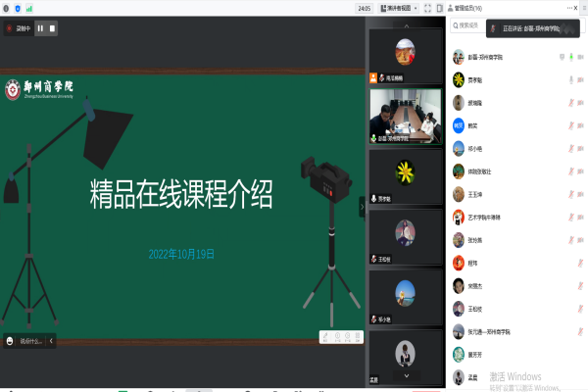
Task: Open the emoji icon beside chat input
Action: coord(10,341)
